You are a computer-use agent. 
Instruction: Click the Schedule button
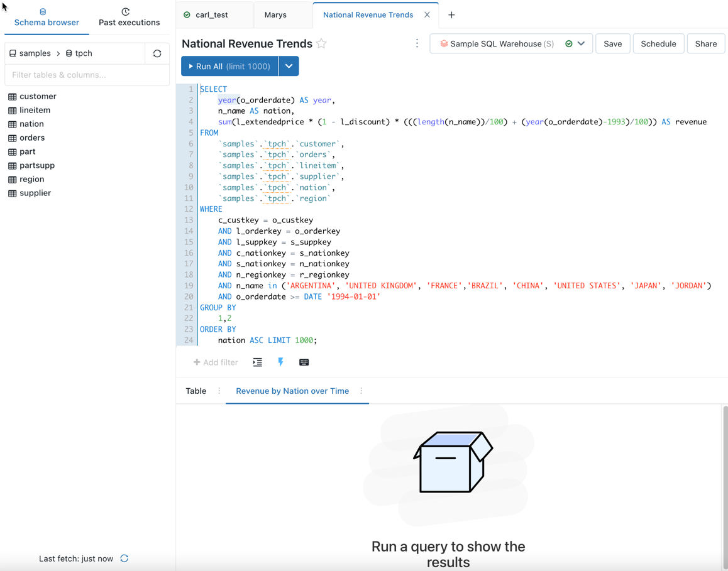(658, 44)
